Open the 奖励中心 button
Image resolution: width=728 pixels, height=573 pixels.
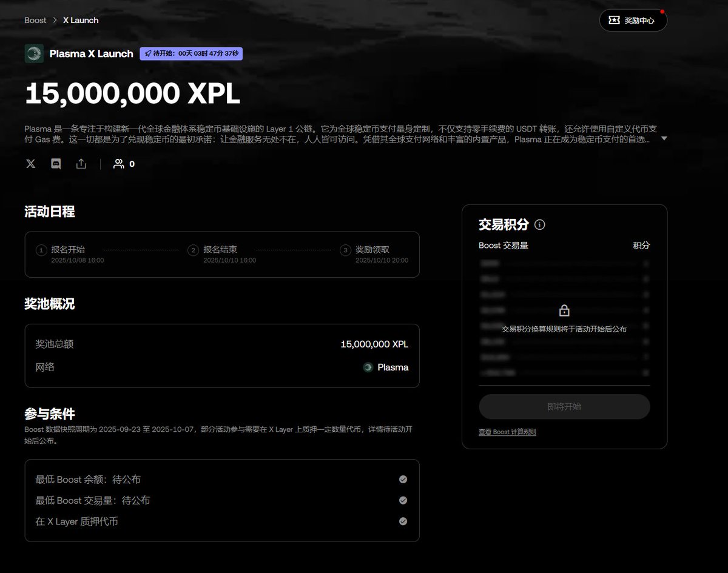633,20
